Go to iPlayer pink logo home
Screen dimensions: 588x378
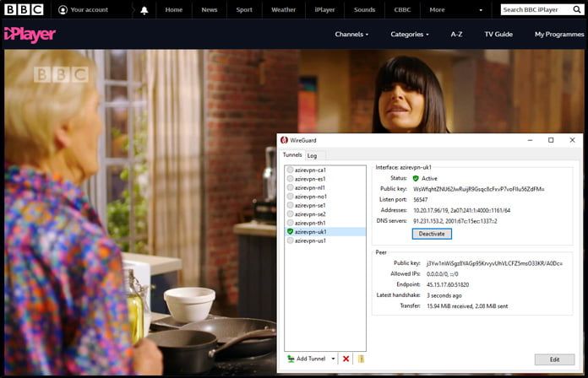pyautogui.click(x=30, y=35)
